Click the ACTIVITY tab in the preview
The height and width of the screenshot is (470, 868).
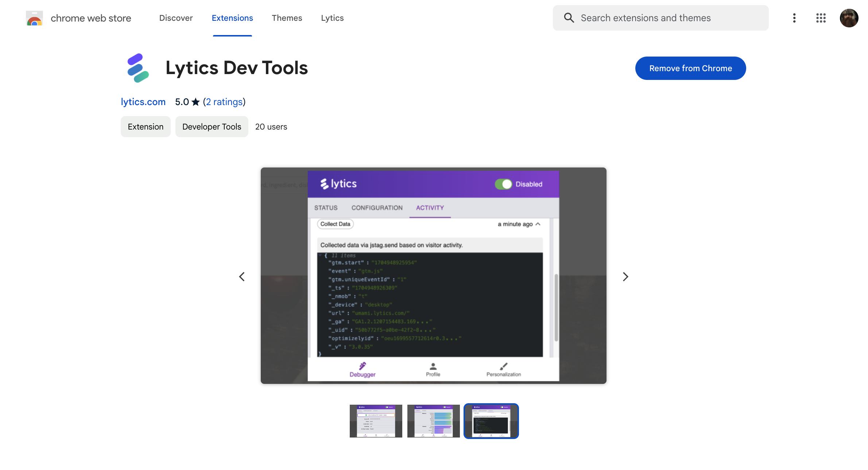pos(430,208)
